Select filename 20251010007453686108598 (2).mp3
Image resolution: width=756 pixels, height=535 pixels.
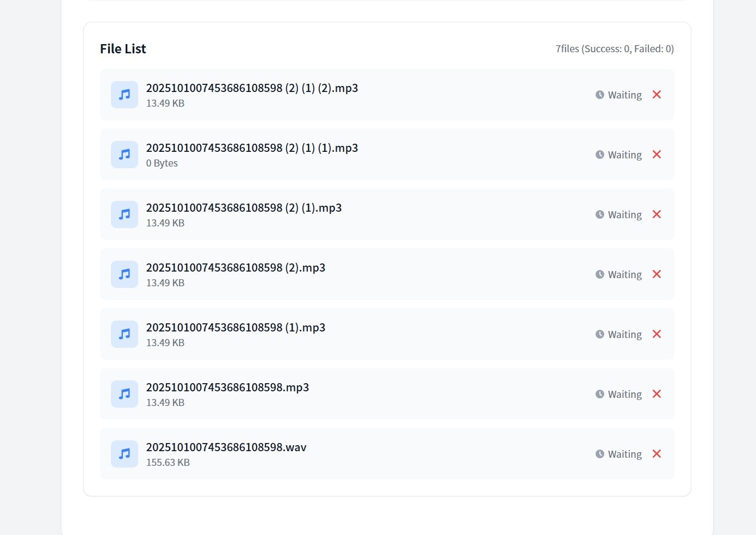(x=236, y=268)
